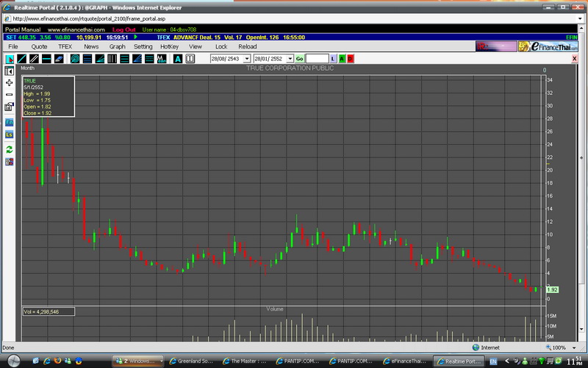Open the start date 28/08/2543 dropdown

pyautogui.click(x=247, y=59)
